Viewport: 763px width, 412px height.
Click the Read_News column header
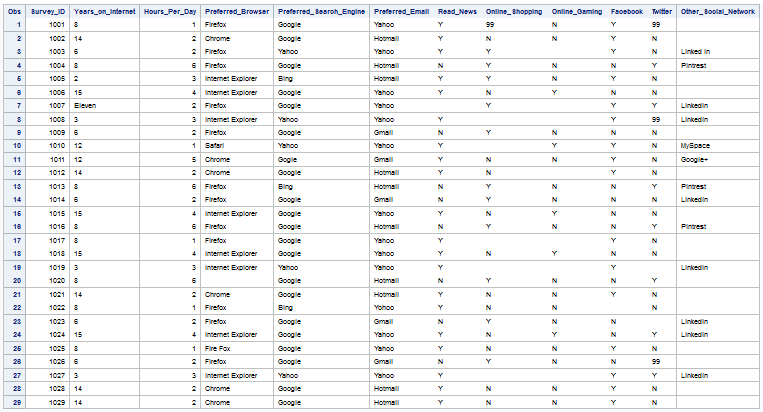pos(457,10)
